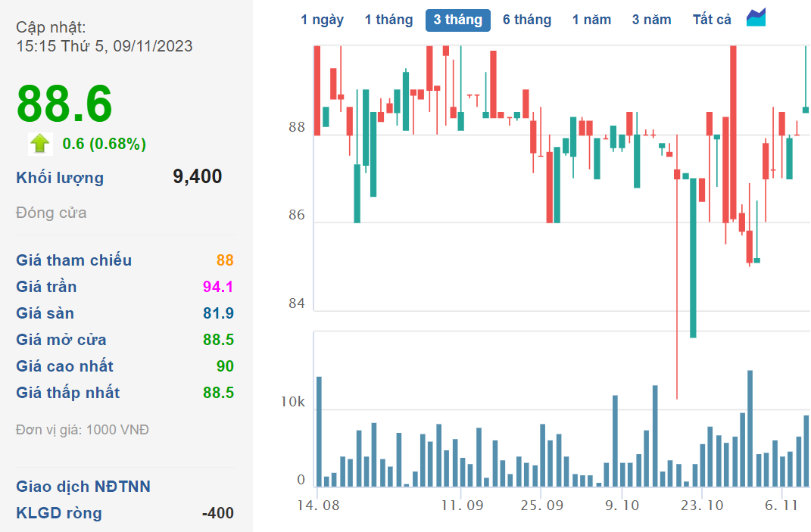Click the active 3 tháng tab
Screen dimensions: 811x532
(457, 20)
